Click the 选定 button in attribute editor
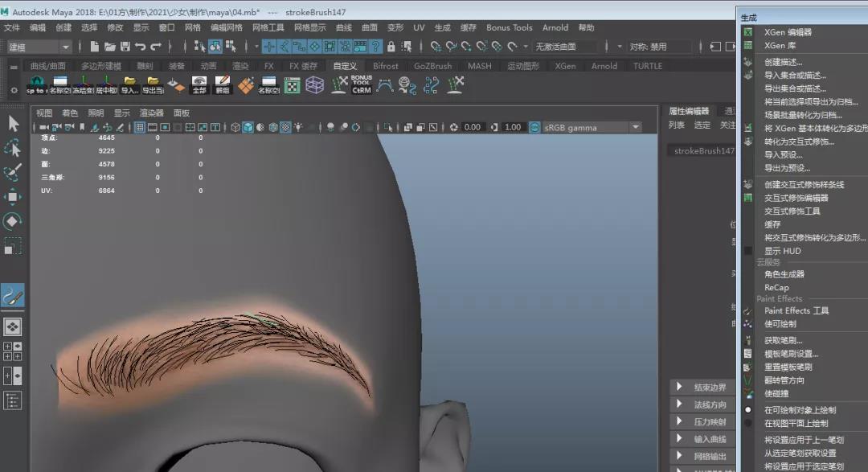868x472 pixels. click(702, 125)
